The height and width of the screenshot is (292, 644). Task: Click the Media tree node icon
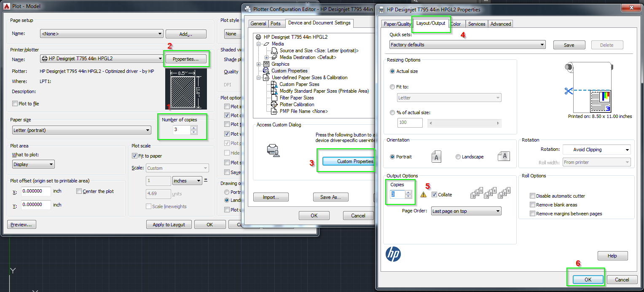(266, 44)
